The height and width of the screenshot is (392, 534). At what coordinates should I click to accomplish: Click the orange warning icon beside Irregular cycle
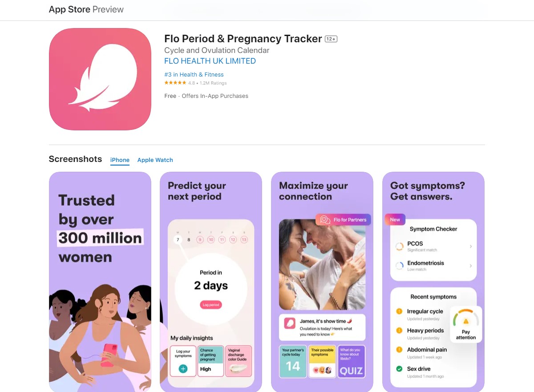pyautogui.click(x=399, y=311)
